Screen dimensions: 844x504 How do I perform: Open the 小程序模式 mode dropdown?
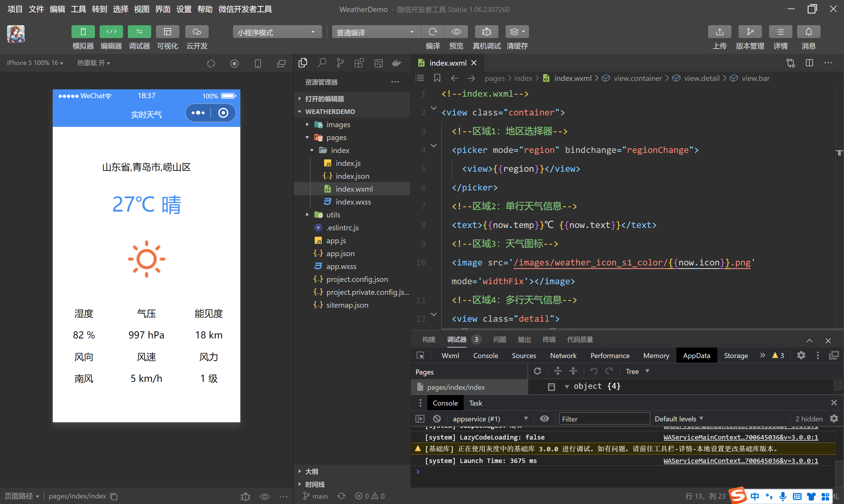coord(277,32)
